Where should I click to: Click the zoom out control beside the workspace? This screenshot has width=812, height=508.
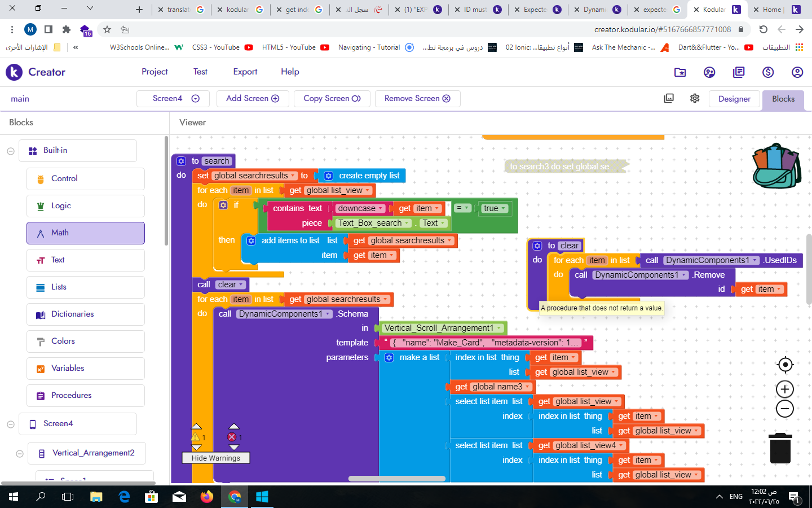[785, 409]
